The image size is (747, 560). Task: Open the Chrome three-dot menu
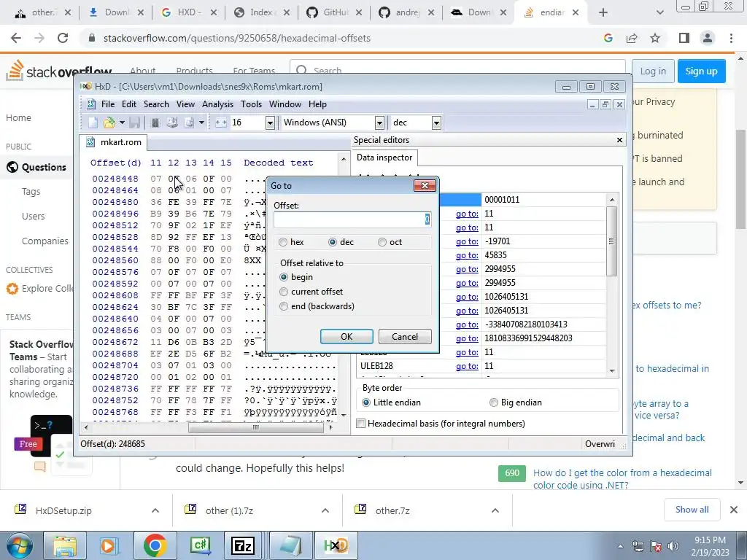tap(731, 38)
